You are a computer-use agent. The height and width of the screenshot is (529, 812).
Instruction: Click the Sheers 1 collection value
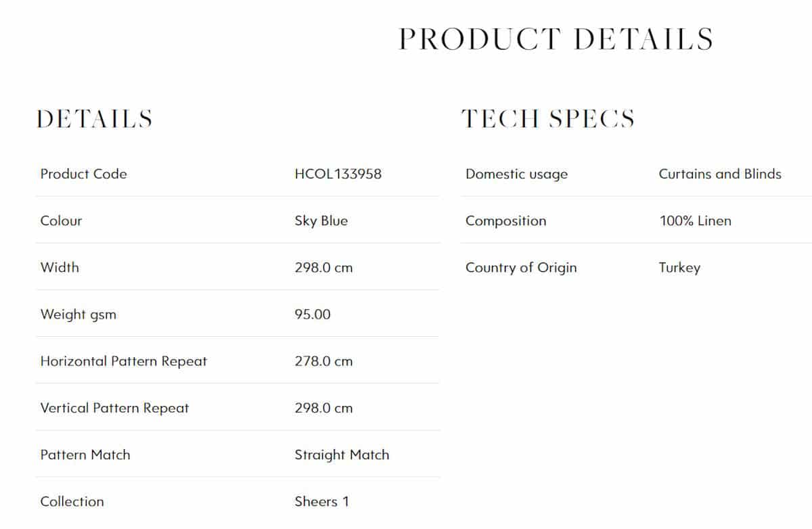point(322,501)
